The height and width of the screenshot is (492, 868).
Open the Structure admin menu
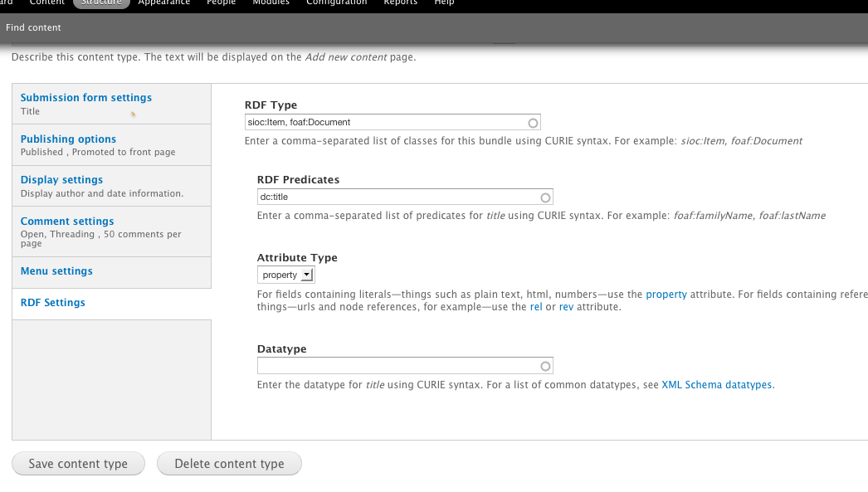100,3
